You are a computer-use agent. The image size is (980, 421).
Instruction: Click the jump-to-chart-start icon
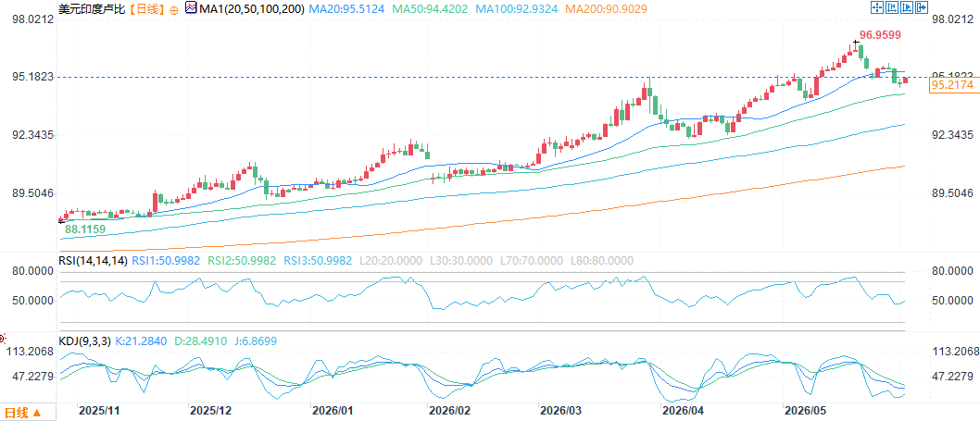(x=892, y=7)
